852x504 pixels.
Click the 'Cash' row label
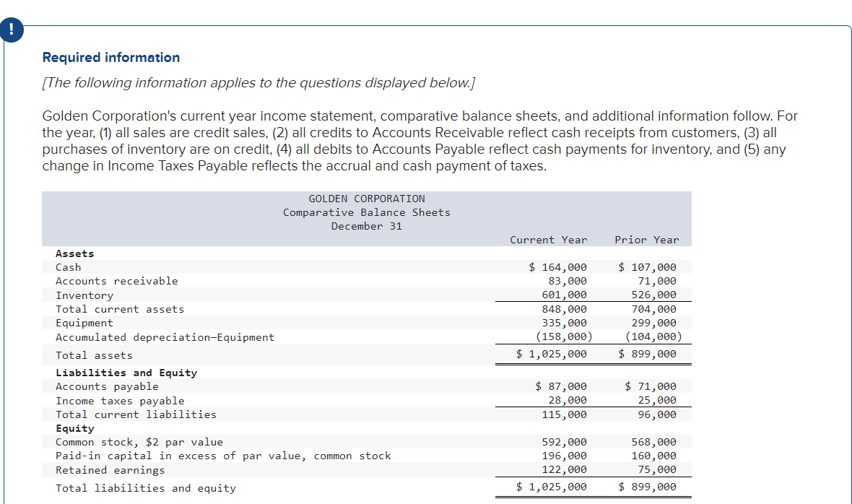click(x=68, y=267)
